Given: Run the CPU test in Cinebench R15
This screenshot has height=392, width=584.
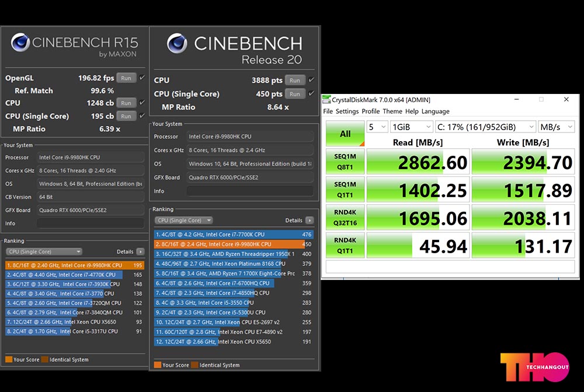Looking at the screenshot, I should pos(126,103).
